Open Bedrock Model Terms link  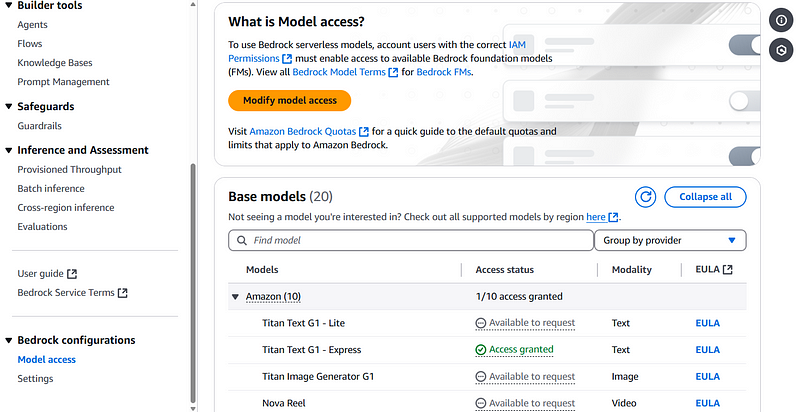[x=339, y=72]
